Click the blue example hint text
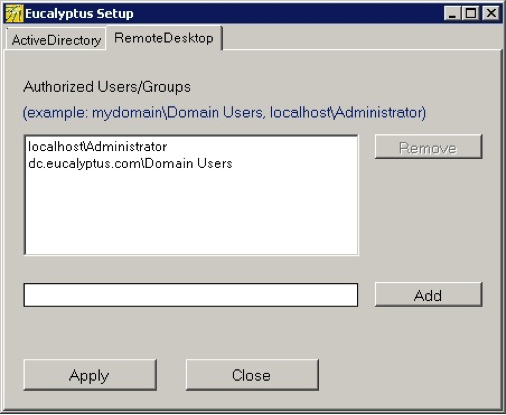Viewport: 506px width, 415px height. pos(224,113)
